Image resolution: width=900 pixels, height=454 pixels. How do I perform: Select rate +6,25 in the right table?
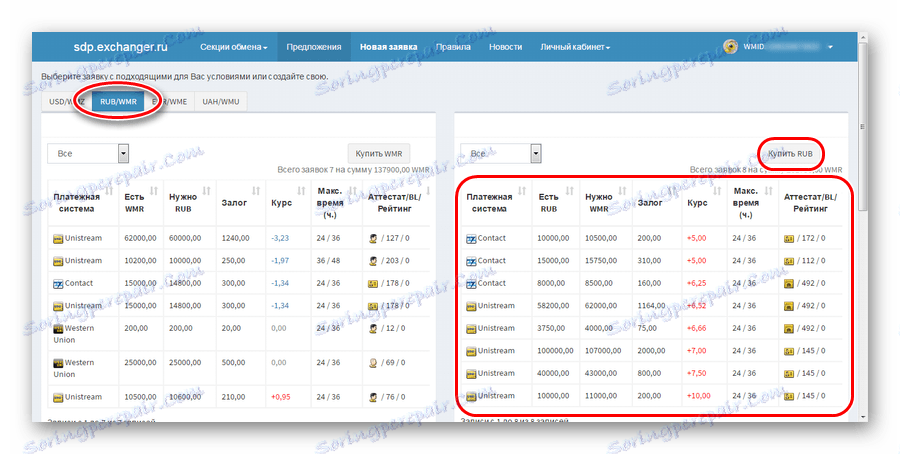click(697, 284)
